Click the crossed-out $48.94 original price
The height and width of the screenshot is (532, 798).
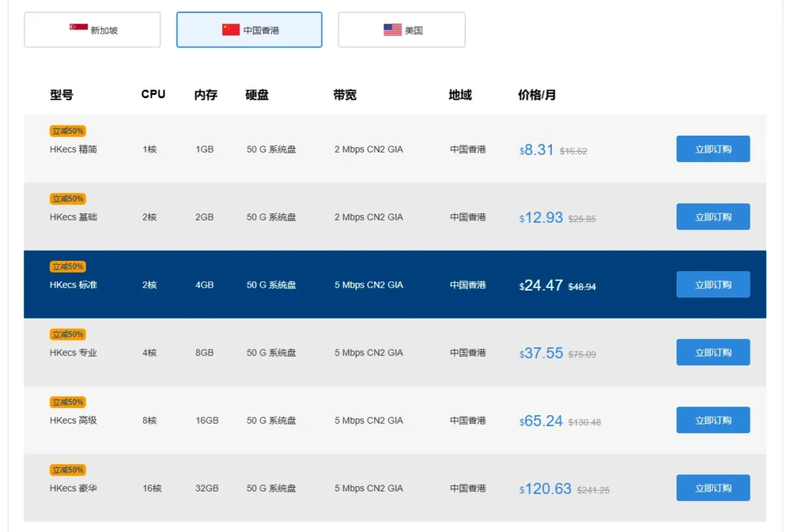tap(582, 287)
